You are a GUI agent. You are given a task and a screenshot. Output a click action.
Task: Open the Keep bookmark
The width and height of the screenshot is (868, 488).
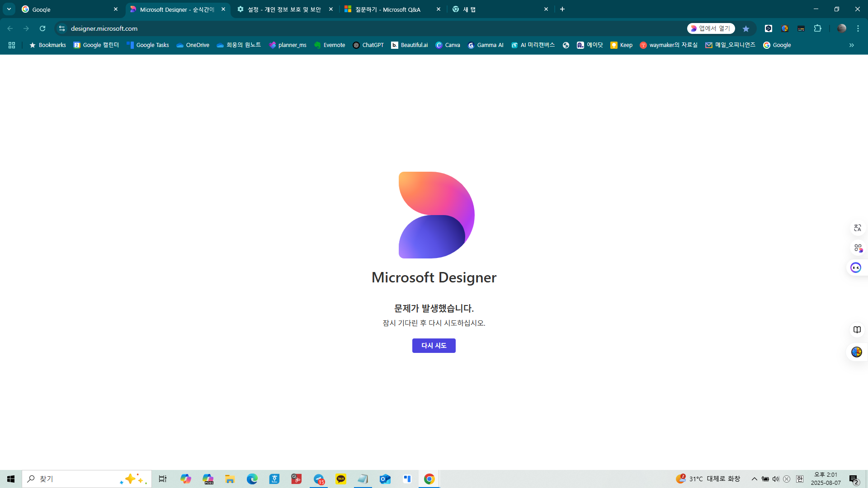(621, 45)
